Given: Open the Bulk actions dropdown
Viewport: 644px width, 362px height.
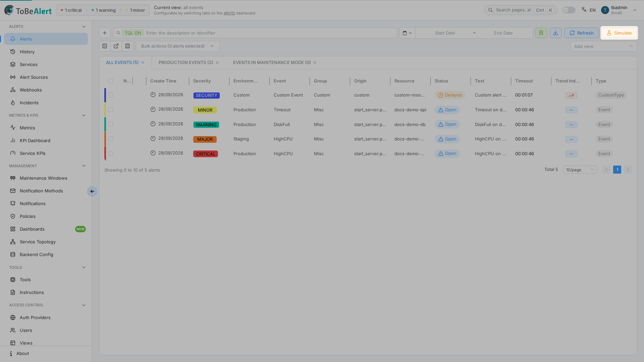Looking at the screenshot, I should tap(178, 46).
